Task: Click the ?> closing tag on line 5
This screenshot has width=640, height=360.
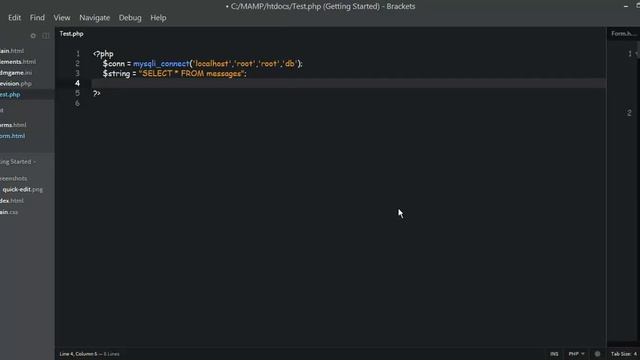Action: coord(97,93)
